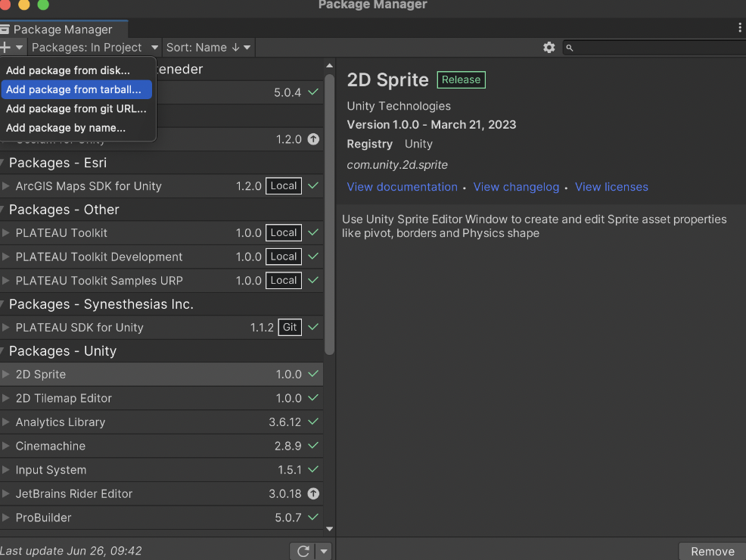Image resolution: width=746 pixels, height=560 pixels.
Task: Expand ArcGIS Maps SDK for Unity row
Action: coord(6,186)
